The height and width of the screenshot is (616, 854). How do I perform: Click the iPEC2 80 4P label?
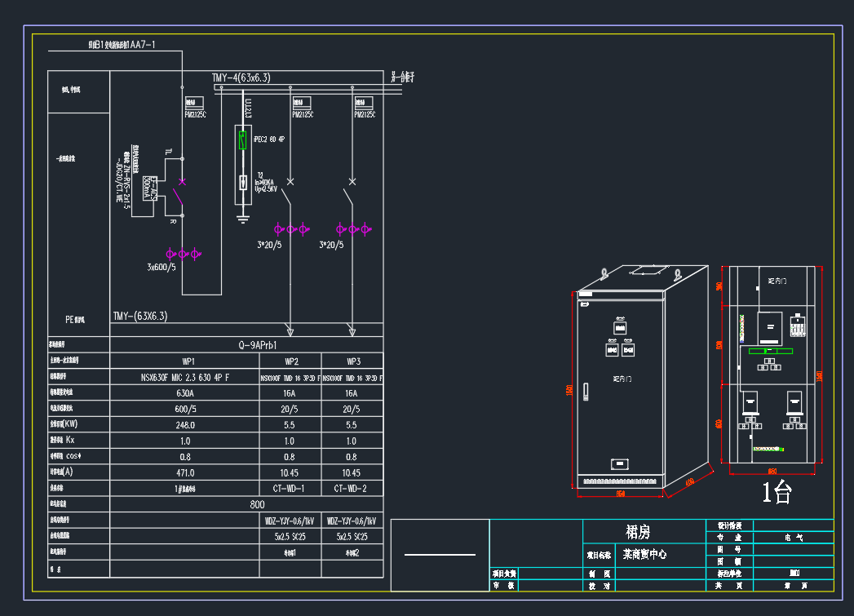point(269,140)
